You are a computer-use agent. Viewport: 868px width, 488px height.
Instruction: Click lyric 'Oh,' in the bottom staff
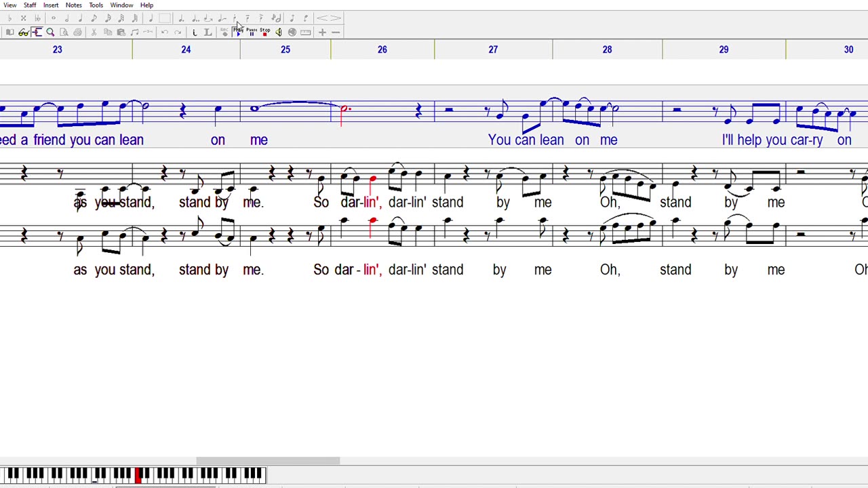[x=610, y=270]
